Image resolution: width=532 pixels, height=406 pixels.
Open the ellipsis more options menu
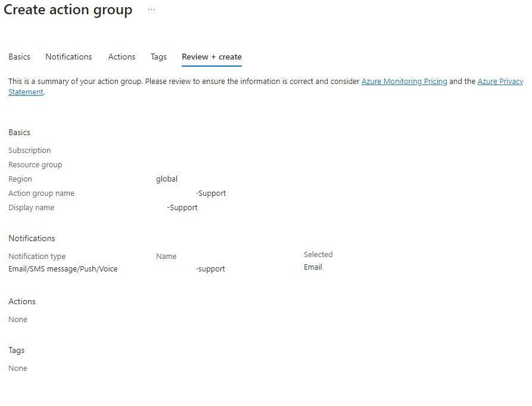point(151,10)
